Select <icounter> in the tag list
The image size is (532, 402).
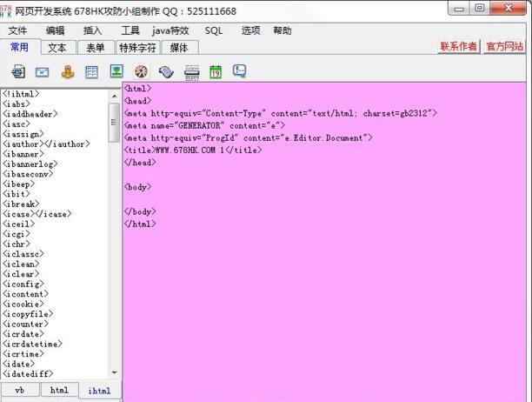(25, 324)
